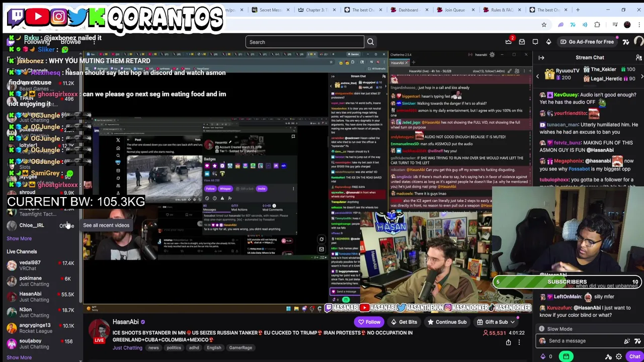Send message with the Chat button
Image resolution: width=644 pixels, height=362 pixels.
click(634, 356)
